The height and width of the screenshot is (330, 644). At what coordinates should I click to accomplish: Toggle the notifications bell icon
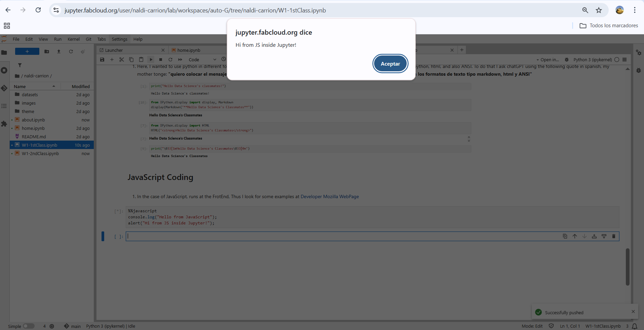click(635, 326)
